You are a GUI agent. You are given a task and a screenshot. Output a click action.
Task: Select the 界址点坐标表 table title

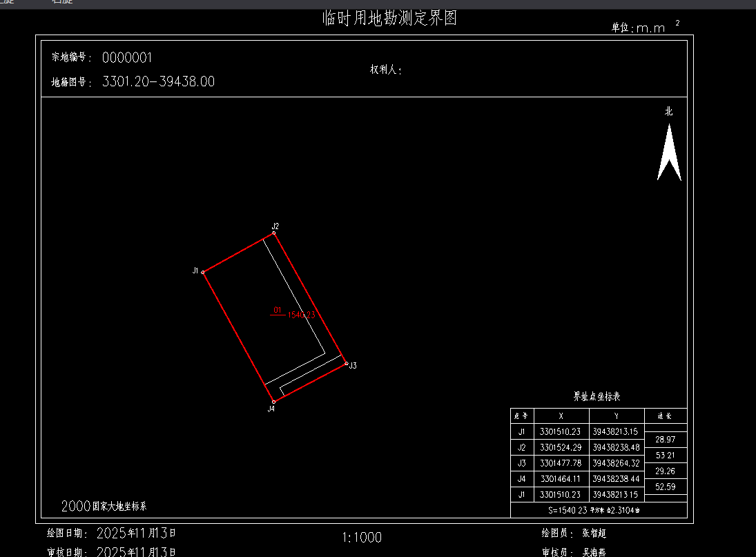click(x=597, y=397)
